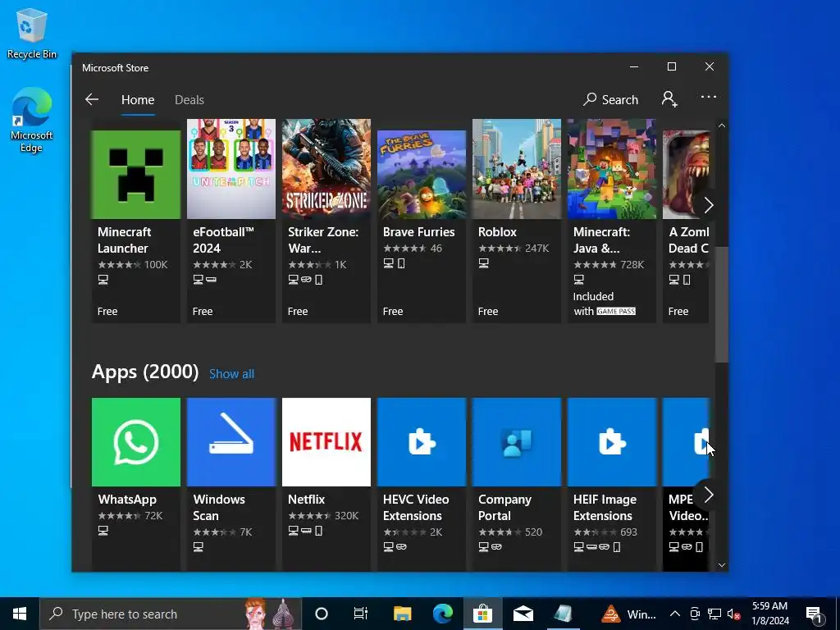This screenshot has height=630, width=840.
Task: Click the Roblox title text
Action: pyautogui.click(x=497, y=232)
